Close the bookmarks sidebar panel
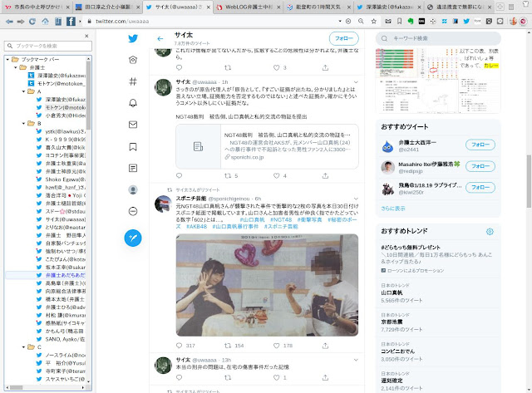This screenshot has width=532, height=393. [x=86, y=36]
